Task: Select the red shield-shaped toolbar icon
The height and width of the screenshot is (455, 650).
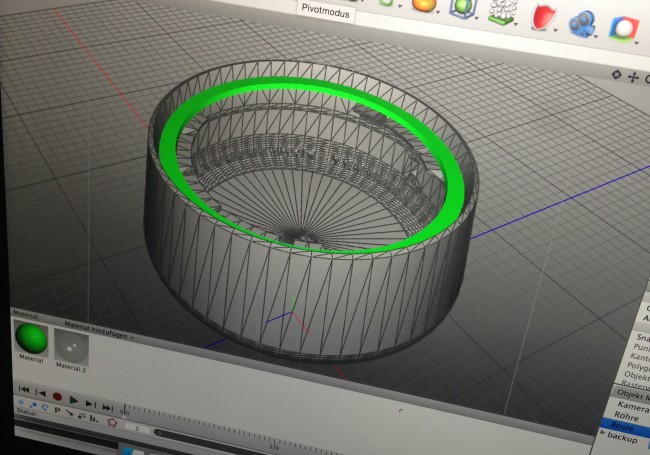Action: point(544,17)
